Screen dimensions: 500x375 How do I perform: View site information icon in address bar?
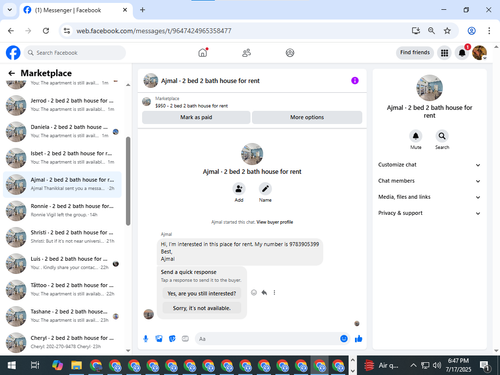coord(67,31)
